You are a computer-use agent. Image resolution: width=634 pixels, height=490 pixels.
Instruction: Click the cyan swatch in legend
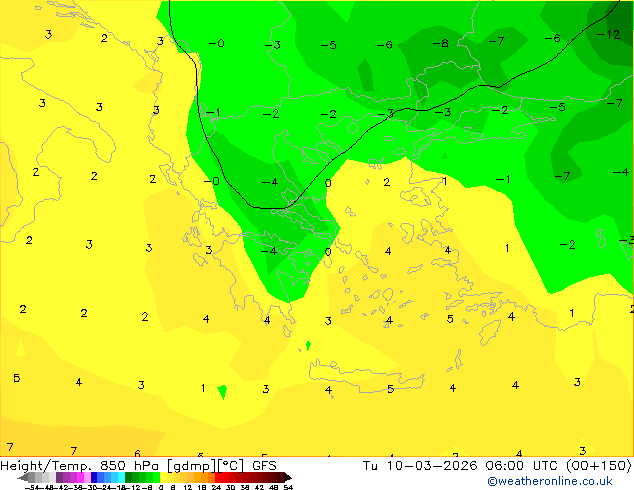click(x=121, y=478)
